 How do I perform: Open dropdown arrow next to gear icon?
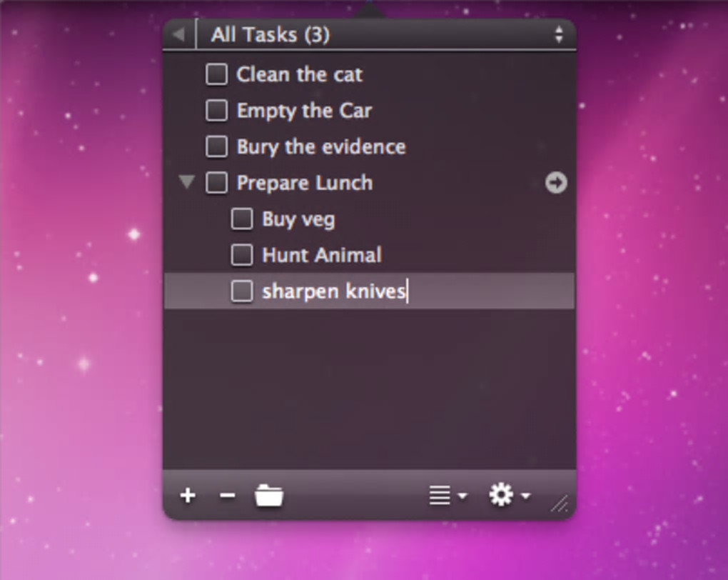coord(525,496)
